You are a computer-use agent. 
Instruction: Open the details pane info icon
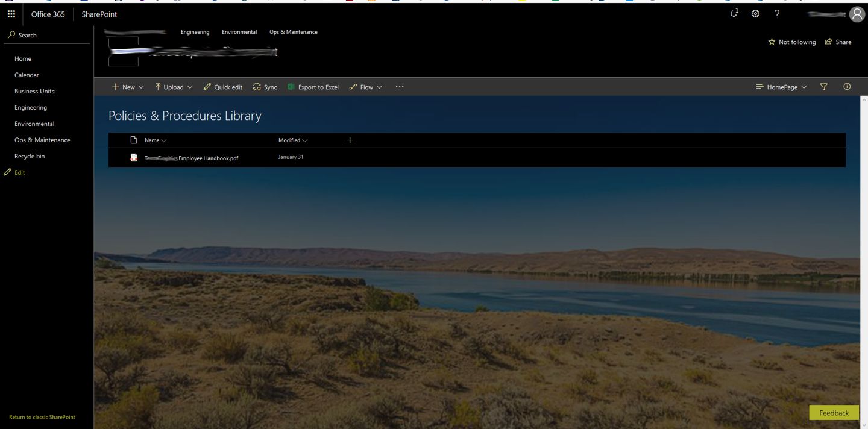coord(847,87)
